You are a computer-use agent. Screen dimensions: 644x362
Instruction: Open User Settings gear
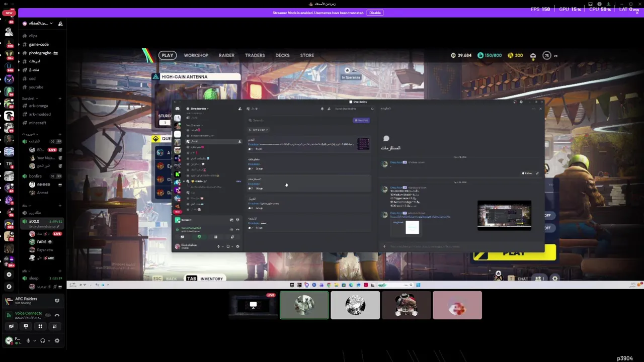[57, 340]
